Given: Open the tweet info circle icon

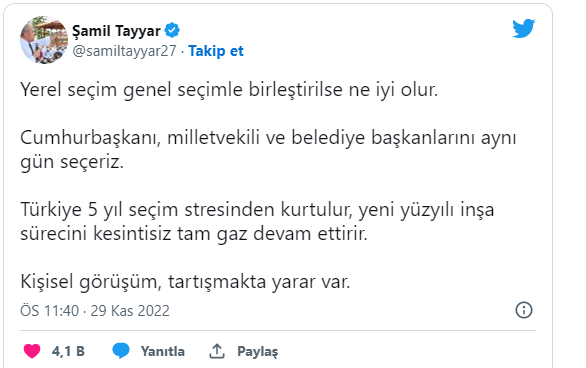Looking at the screenshot, I should click(x=524, y=310).
